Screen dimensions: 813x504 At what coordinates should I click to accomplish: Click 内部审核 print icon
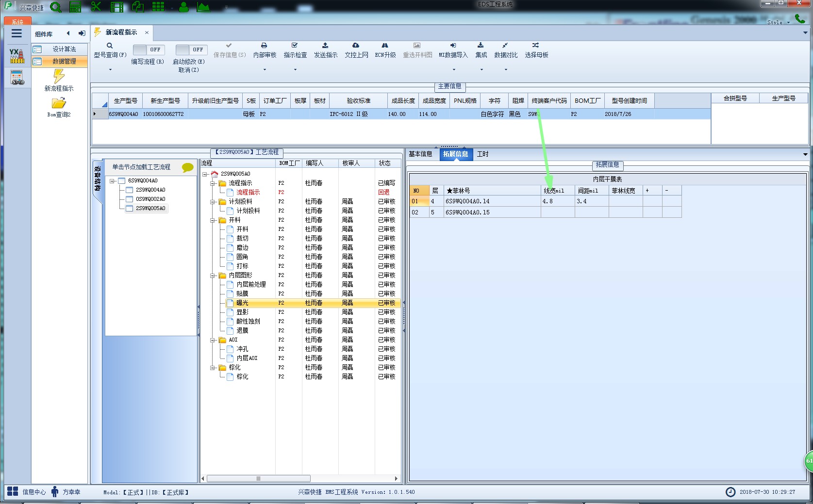265,50
